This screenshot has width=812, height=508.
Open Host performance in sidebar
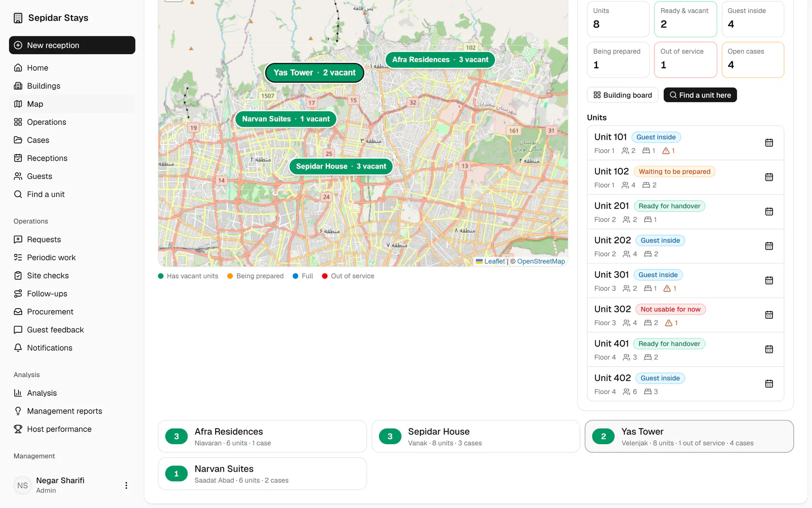72,429
